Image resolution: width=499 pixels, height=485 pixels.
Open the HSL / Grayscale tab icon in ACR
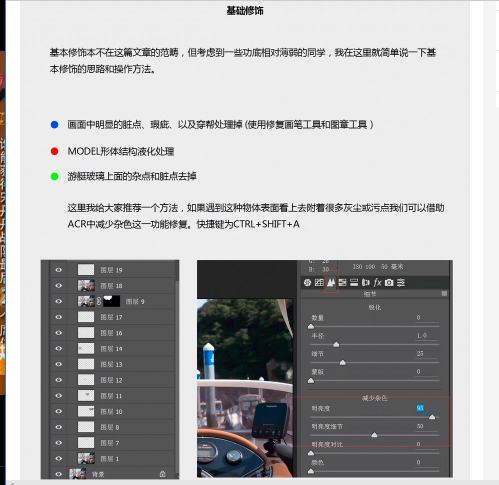(x=342, y=283)
